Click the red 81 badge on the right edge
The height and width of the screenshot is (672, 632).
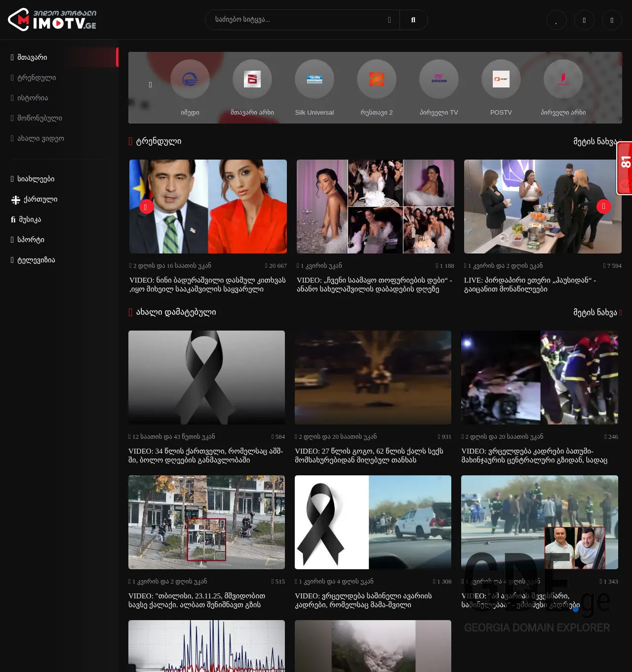625,166
